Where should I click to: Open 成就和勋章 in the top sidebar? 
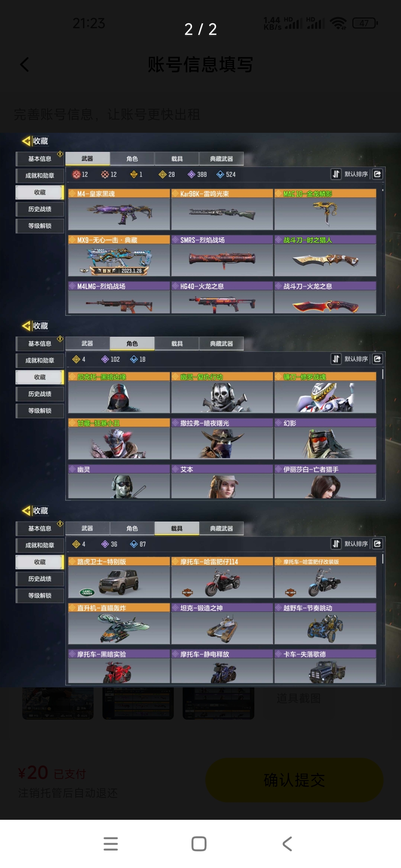(x=40, y=175)
